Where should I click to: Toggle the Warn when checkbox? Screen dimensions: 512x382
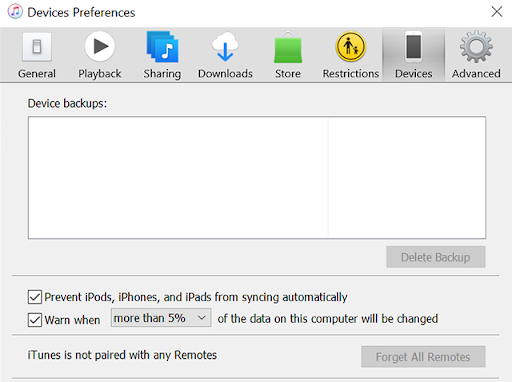[35, 320]
